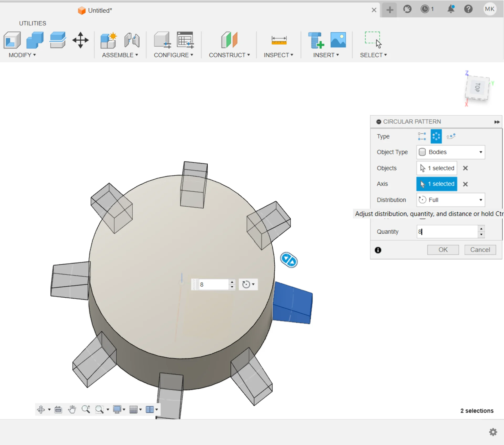Image resolution: width=504 pixels, height=445 pixels.
Task: Open the Object Type Bodies dropdown
Action: pyautogui.click(x=450, y=152)
